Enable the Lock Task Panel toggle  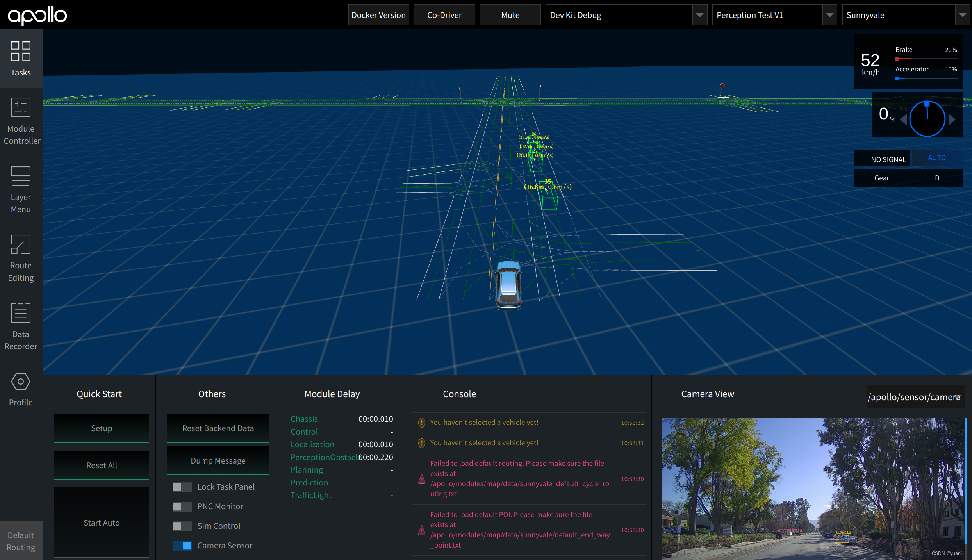coord(182,487)
